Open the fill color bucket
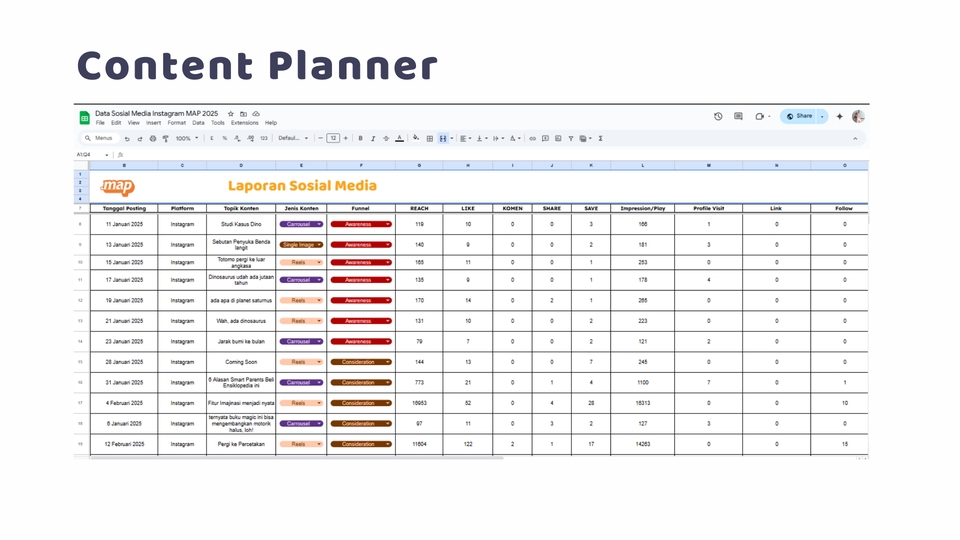 tap(416, 138)
